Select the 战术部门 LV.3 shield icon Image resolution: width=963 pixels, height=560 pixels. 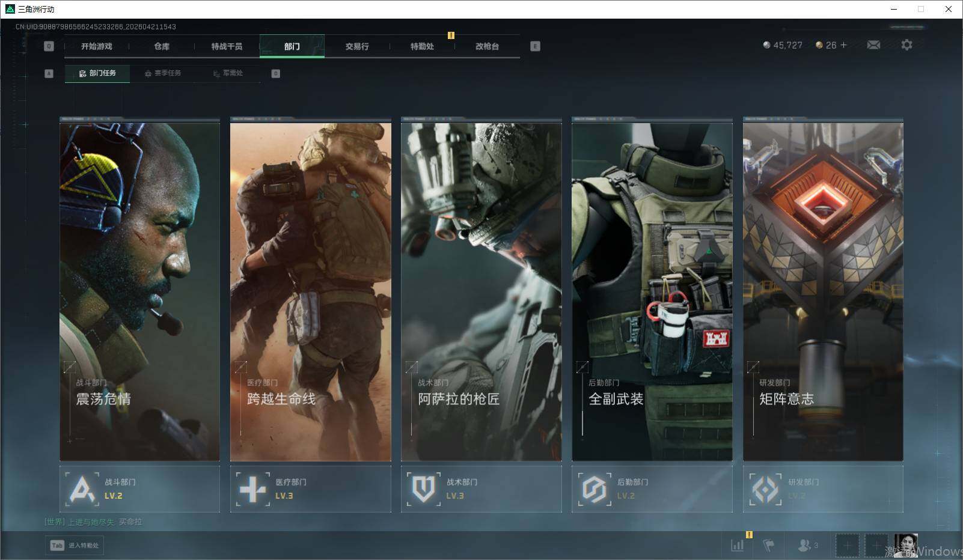(x=423, y=488)
